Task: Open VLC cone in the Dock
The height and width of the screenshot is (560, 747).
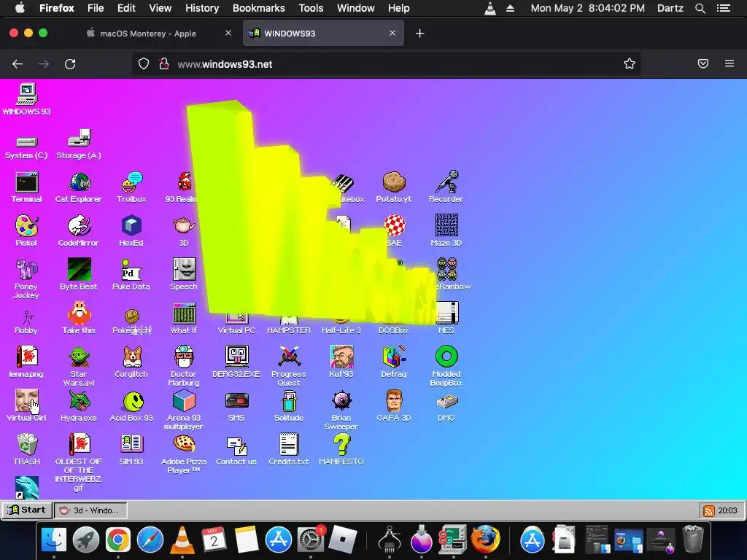Action: 182,540
